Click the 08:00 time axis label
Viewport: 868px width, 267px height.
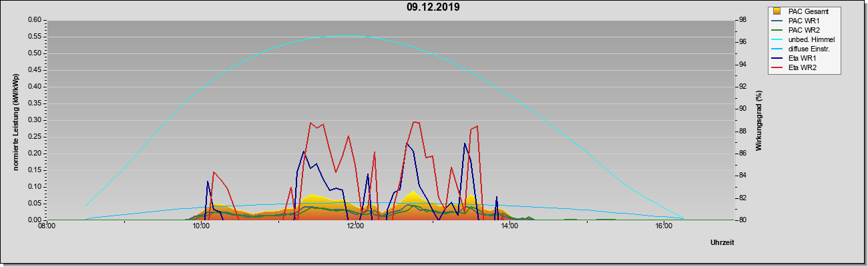point(47,227)
